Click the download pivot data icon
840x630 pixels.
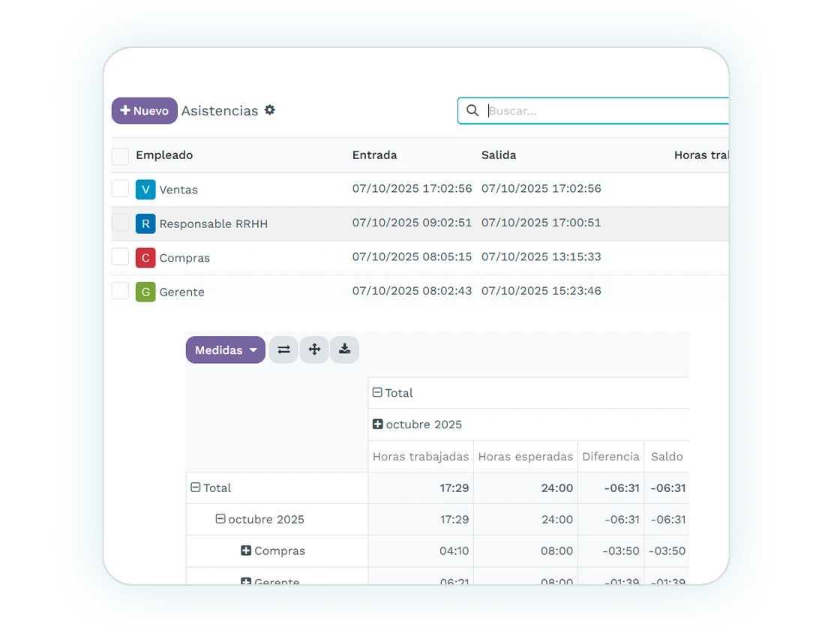point(344,349)
